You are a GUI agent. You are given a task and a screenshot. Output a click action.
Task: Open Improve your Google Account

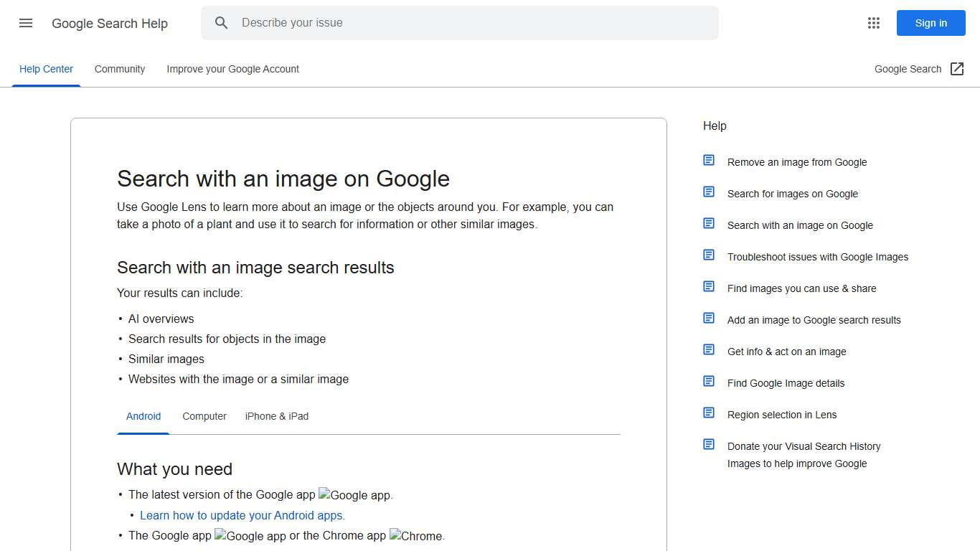(x=232, y=69)
